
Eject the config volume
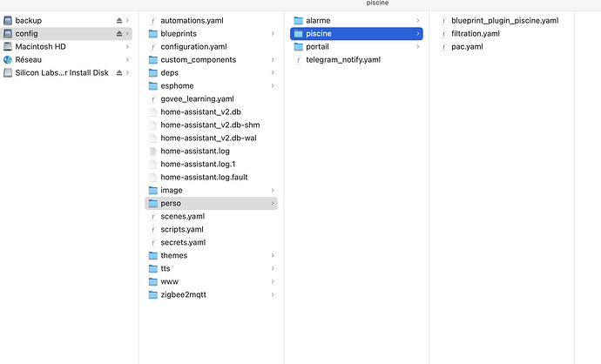(119, 34)
